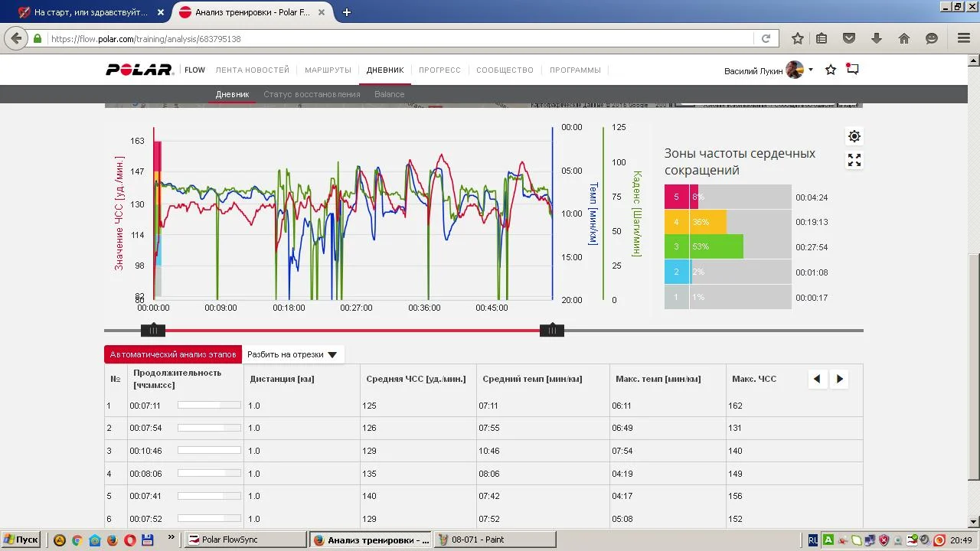
Task: Click the favorites star next to profile
Action: [831, 70]
